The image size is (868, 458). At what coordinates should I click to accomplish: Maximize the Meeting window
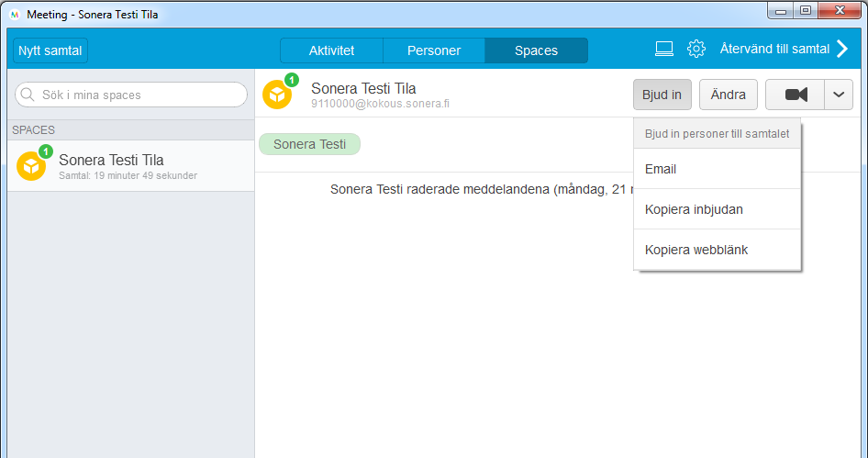[x=806, y=11]
